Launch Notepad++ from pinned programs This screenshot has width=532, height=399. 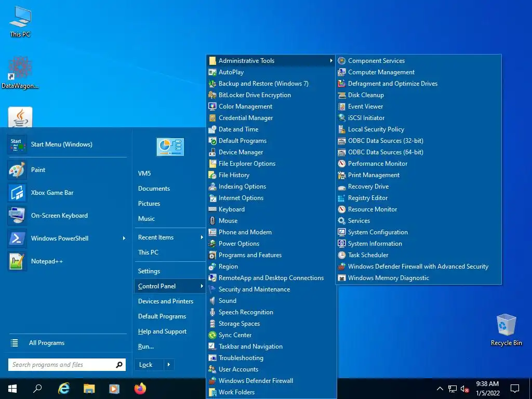(x=67, y=261)
